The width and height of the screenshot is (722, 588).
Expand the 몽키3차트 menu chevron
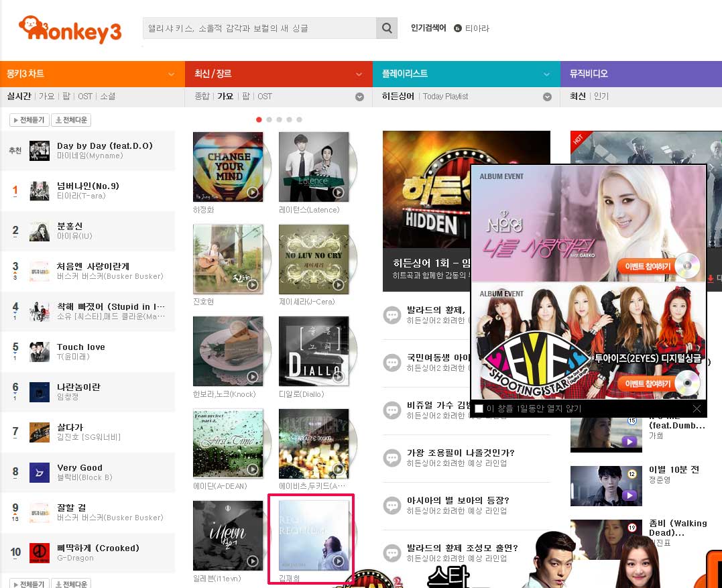[x=172, y=74]
